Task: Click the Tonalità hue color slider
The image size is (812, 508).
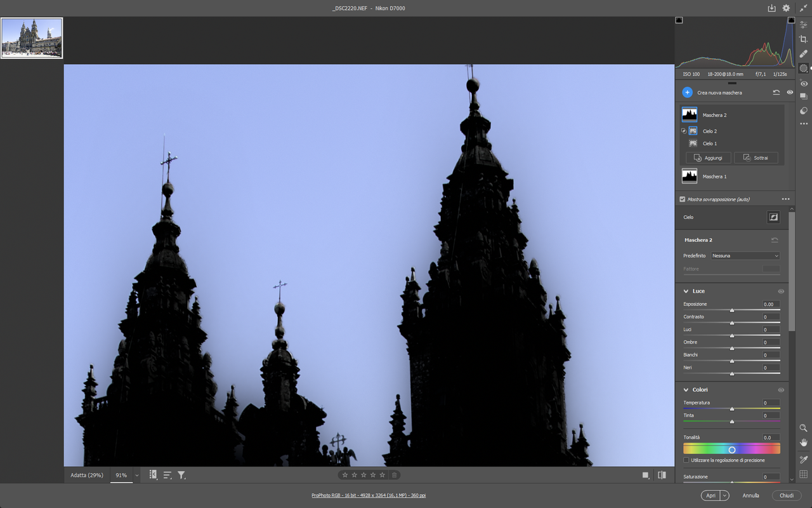Action: pyautogui.click(x=731, y=450)
